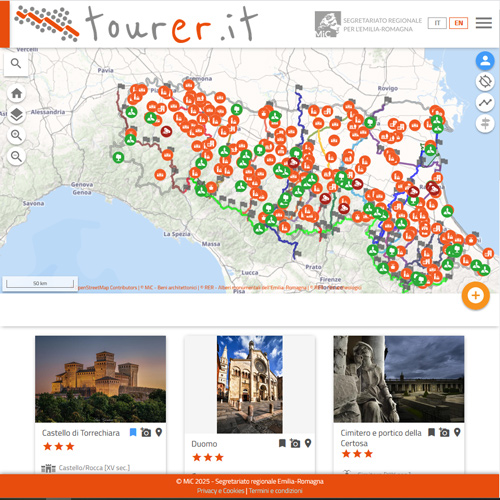The height and width of the screenshot is (500, 500).
Task: Open the Termini e condizioni link
Action: 276,491
